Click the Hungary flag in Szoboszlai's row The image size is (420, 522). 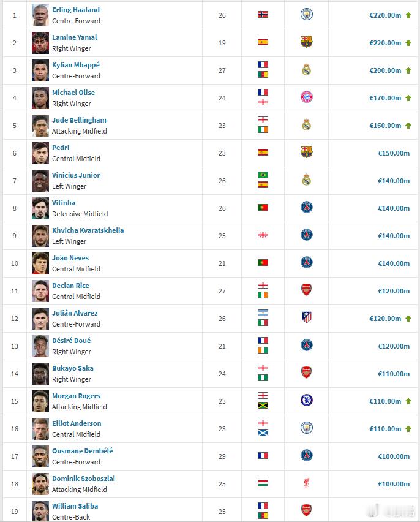[x=263, y=483]
